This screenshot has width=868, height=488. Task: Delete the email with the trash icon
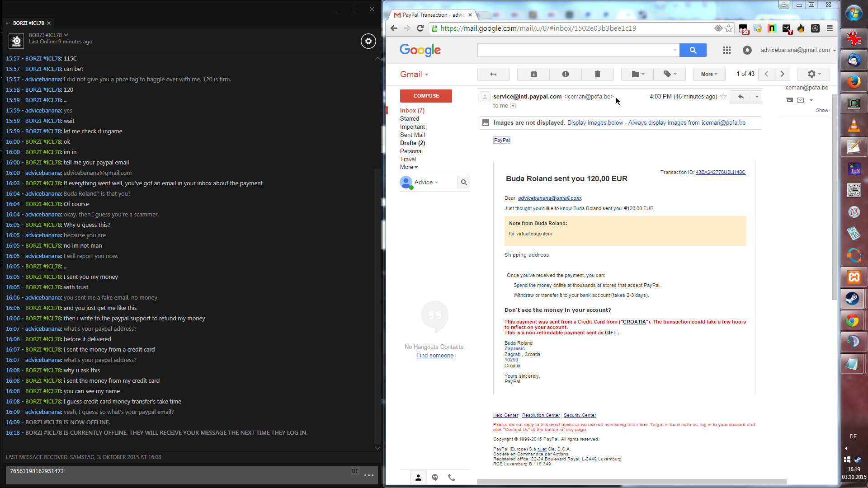(597, 74)
